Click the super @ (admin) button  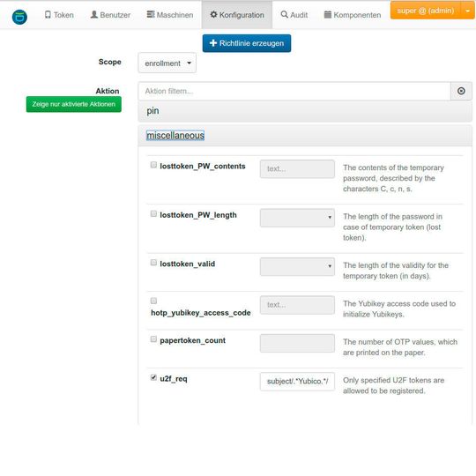[x=426, y=11]
